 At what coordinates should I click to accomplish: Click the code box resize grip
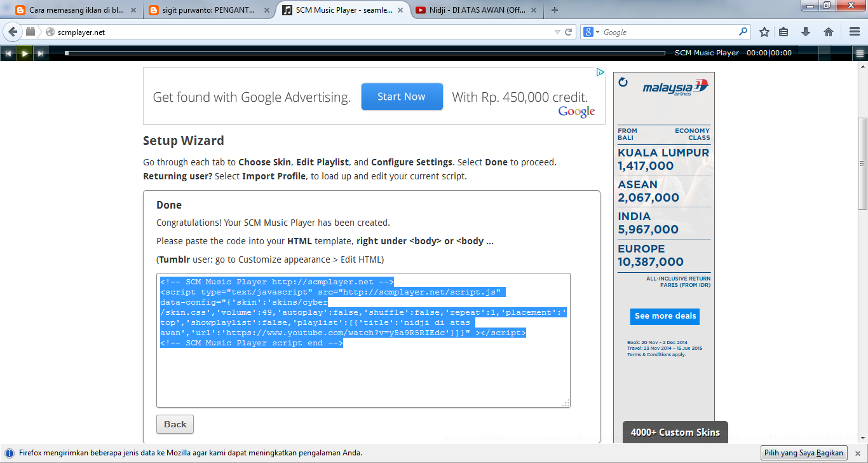coord(566,403)
